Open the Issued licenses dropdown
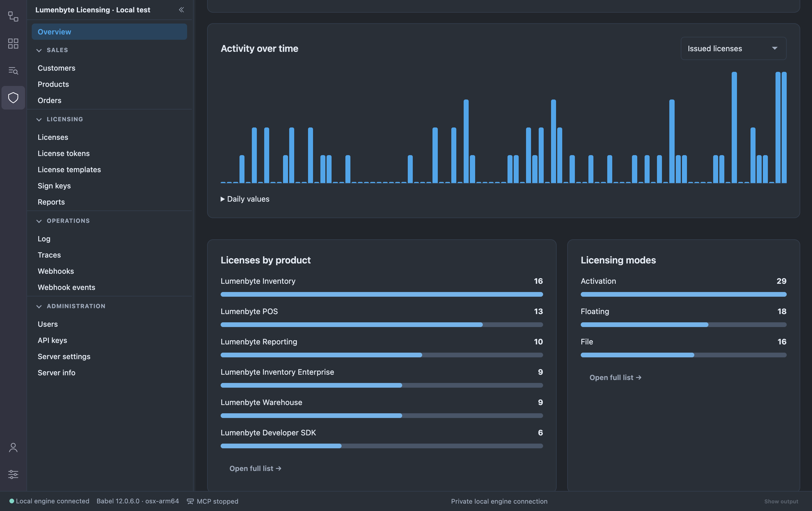This screenshot has height=511, width=812. tap(733, 49)
